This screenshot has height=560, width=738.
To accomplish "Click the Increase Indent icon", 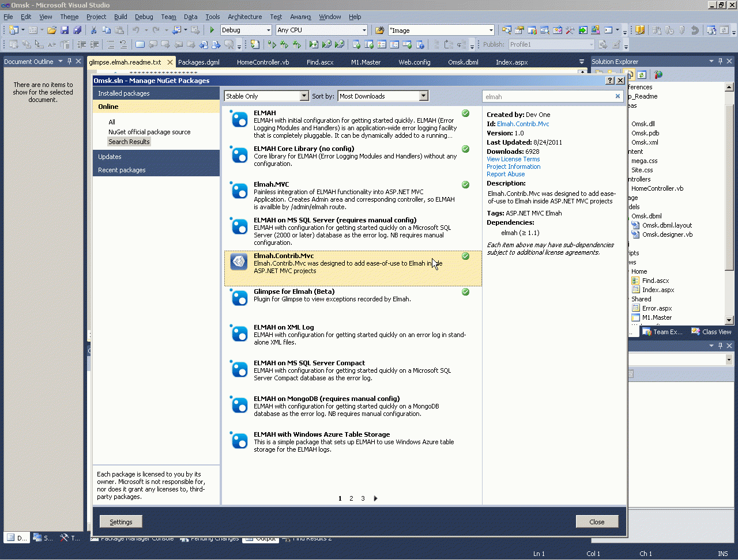I will tap(94, 44).
